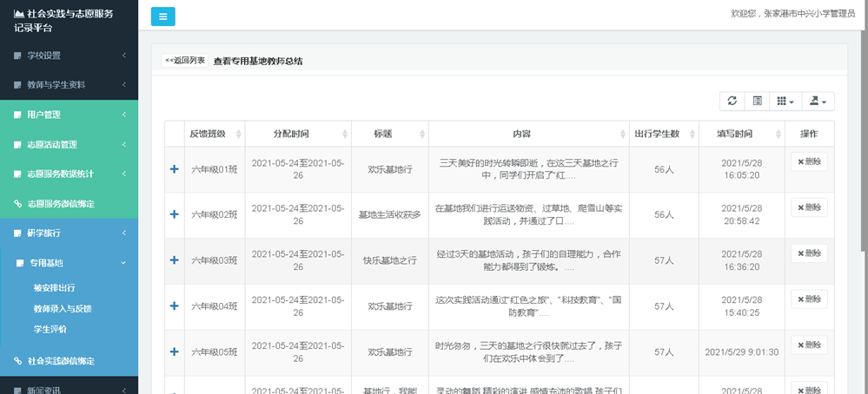Click the platform logo chart icon
The height and width of the screenshot is (394, 868).
point(18,14)
